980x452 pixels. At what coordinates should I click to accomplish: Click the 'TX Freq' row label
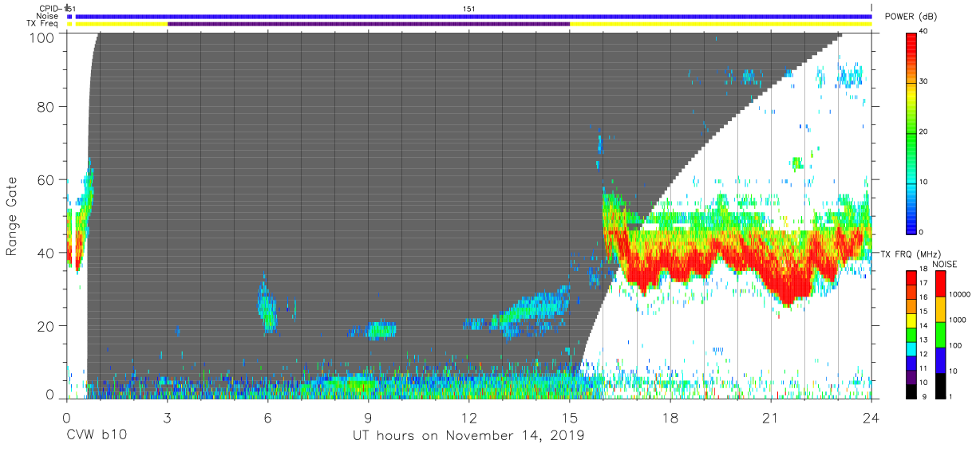click(x=43, y=24)
